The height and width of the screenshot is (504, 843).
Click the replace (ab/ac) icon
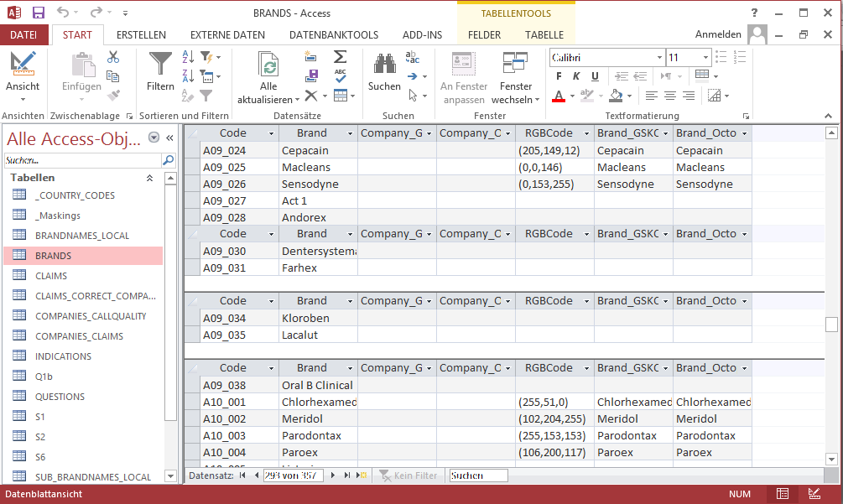point(413,57)
